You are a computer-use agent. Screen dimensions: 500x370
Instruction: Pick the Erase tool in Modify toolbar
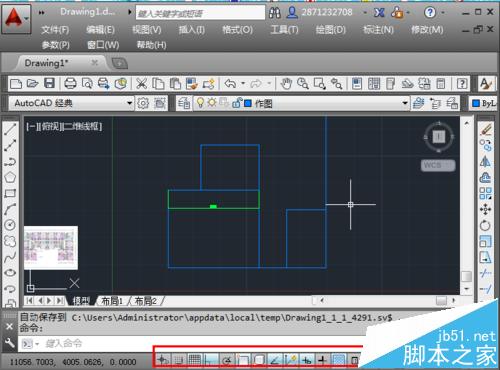point(486,129)
